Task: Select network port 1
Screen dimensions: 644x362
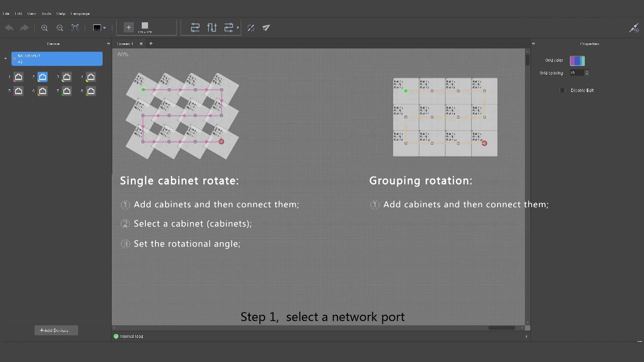Action: [x=19, y=77]
